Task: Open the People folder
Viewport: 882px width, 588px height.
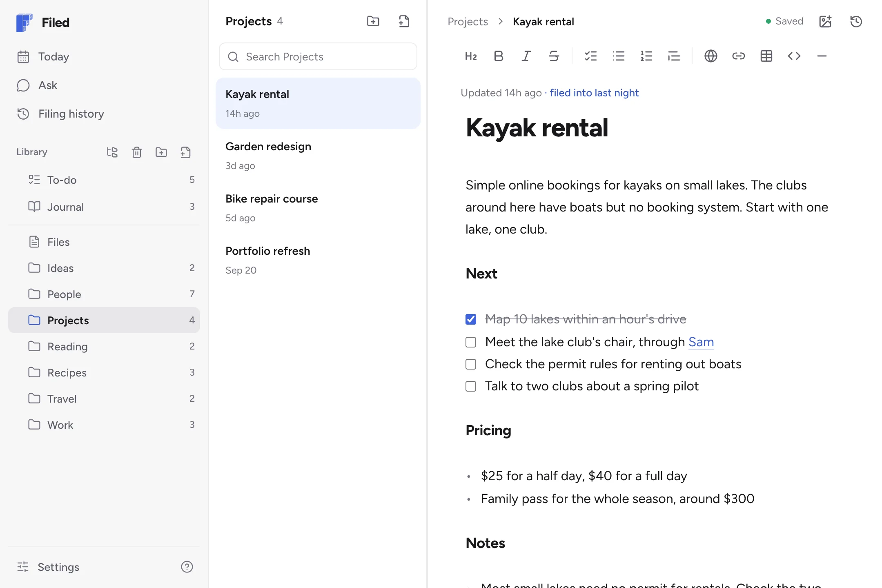Action: (104, 294)
